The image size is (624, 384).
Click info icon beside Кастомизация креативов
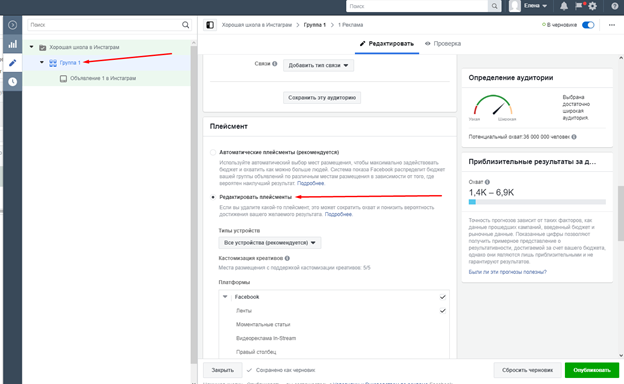tap(287, 258)
